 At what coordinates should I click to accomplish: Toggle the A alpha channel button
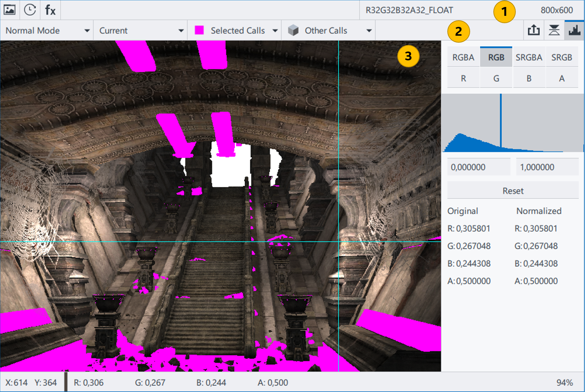(561, 78)
